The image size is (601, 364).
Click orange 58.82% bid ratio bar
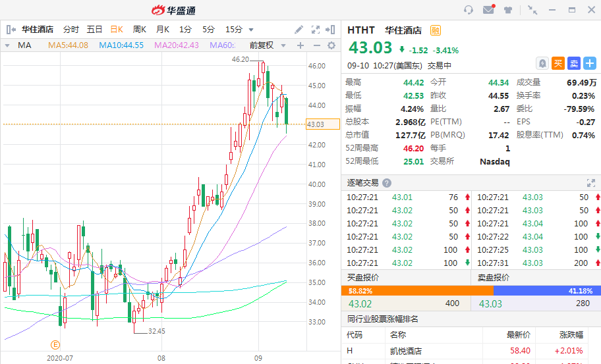tap(417, 291)
